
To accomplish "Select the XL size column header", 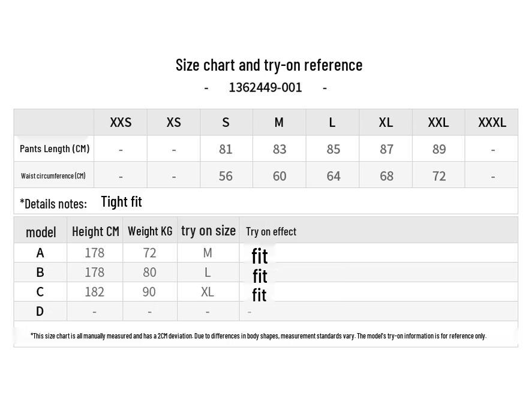I will 386,122.
